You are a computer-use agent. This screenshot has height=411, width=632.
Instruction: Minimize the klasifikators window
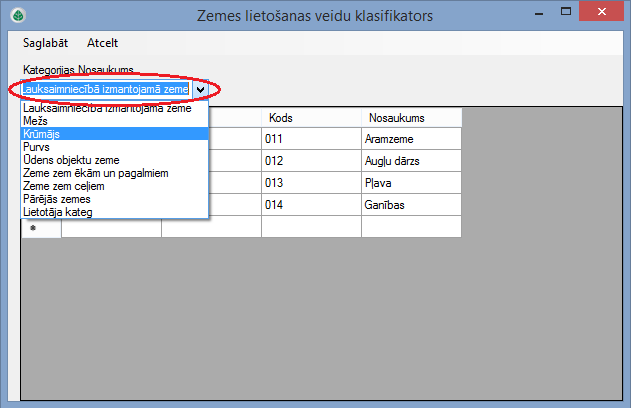click(539, 13)
